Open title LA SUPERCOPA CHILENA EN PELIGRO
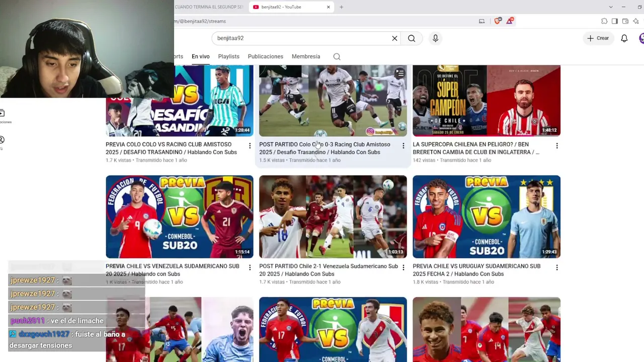644x362 pixels. (x=476, y=148)
